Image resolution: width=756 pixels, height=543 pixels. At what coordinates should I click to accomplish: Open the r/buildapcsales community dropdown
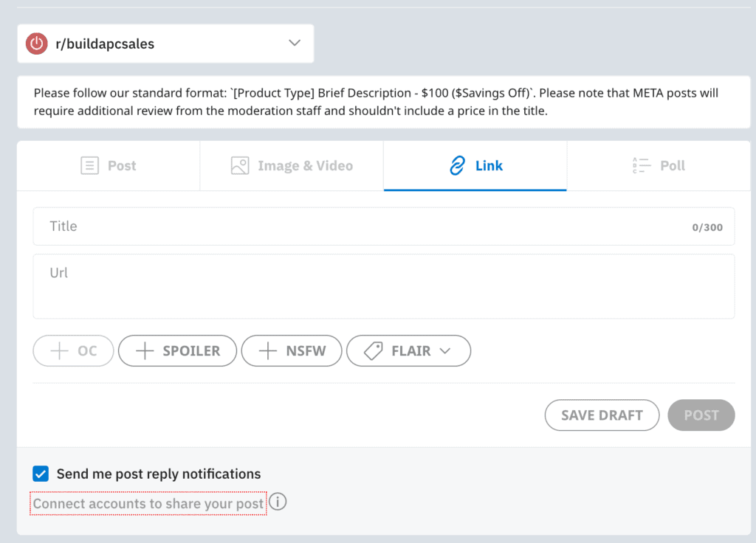coord(165,44)
